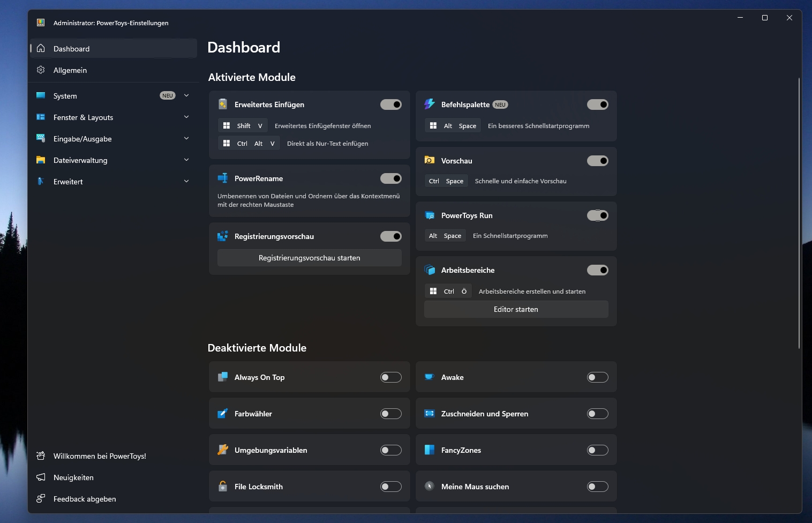This screenshot has height=523, width=812.
Task: Disable the Erweitertes Einfügen toggle
Action: [x=391, y=104]
